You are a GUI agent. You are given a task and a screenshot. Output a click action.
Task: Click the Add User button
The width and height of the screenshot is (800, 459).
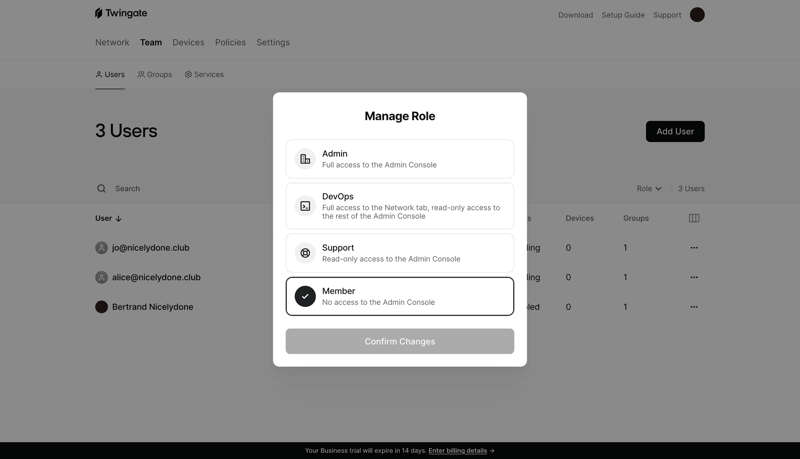[675, 132]
